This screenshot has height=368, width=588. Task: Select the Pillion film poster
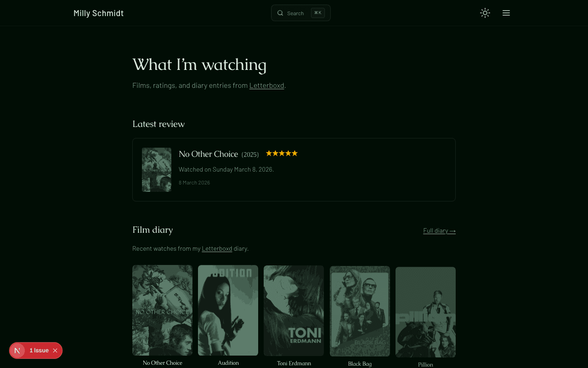(425, 312)
